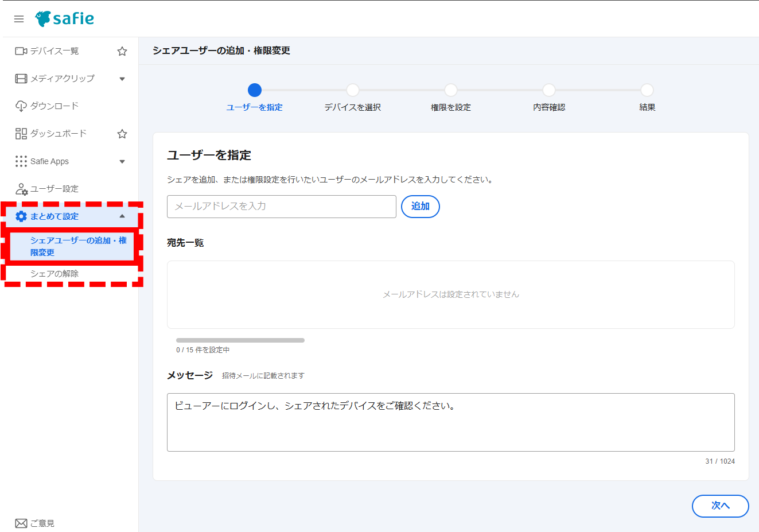Open the hamburger menu at top left
The width and height of the screenshot is (759, 532).
tap(18, 18)
